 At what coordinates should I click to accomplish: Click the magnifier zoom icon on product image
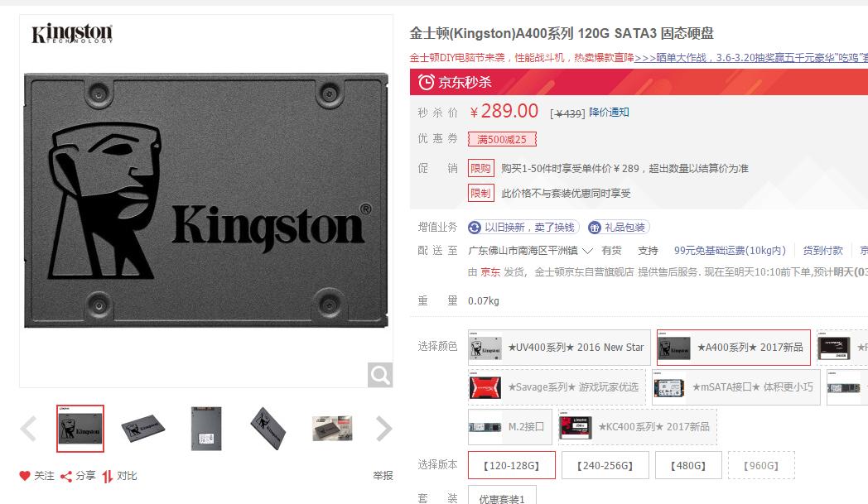coord(380,375)
